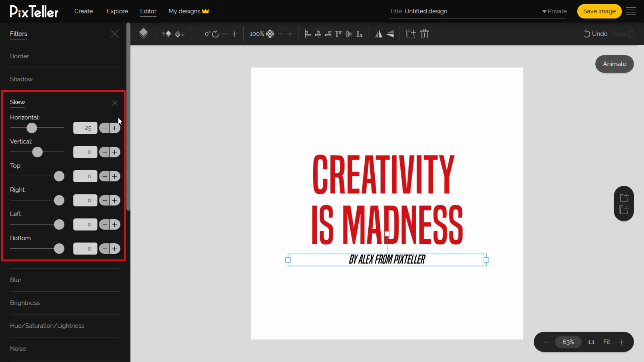Viewport: 644px width, 362px height.
Task: Expand the Noise filter
Action: point(18,349)
